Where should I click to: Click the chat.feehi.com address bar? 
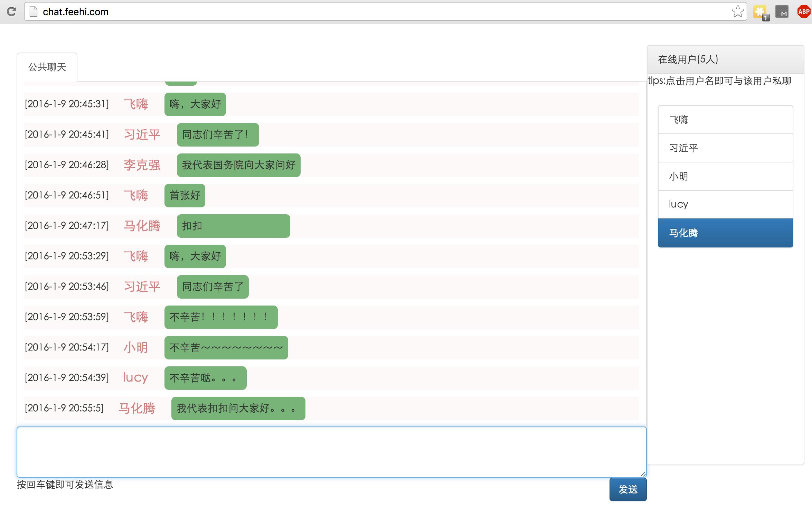click(380, 12)
